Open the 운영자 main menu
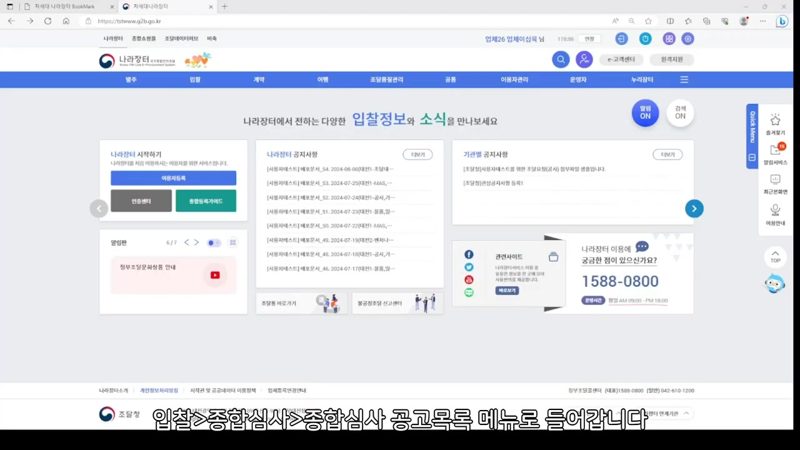The height and width of the screenshot is (450, 800). pyautogui.click(x=578, y=80)
